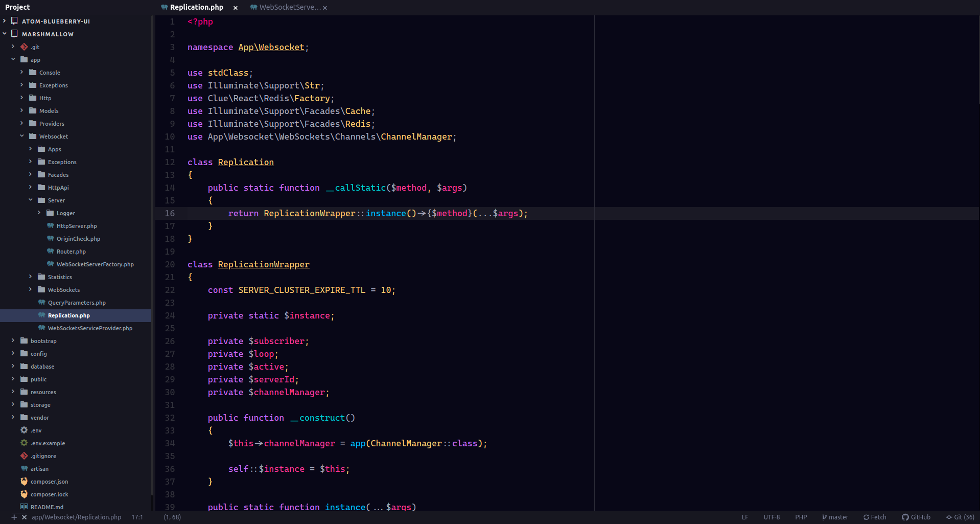Collapse the MARSHMALLOW project
Viewport: 980px width, 524px height.
pyautogui.click(x=5, y=34)
